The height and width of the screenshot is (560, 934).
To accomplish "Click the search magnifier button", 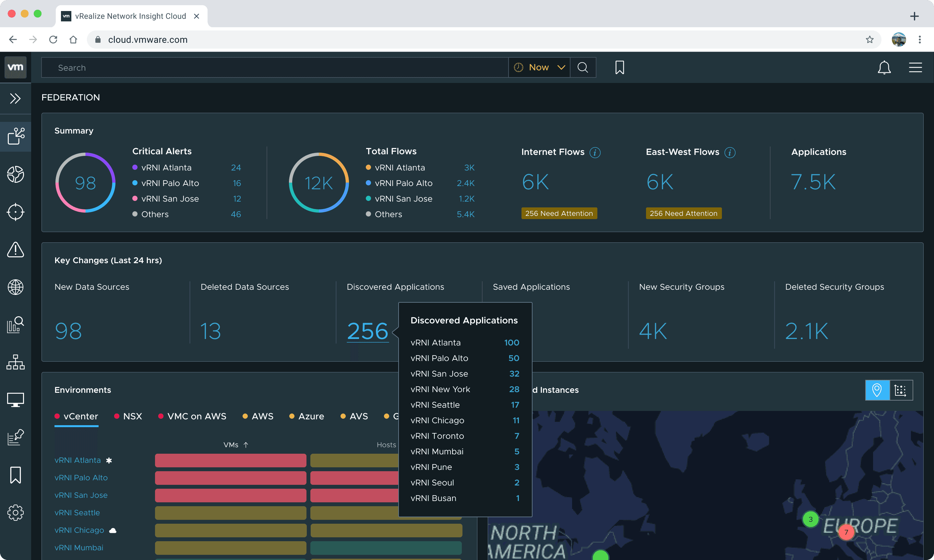I will click(582, 67).
